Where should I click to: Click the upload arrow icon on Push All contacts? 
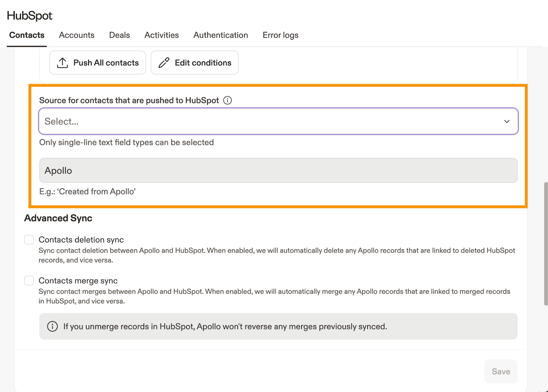[62, 63]
